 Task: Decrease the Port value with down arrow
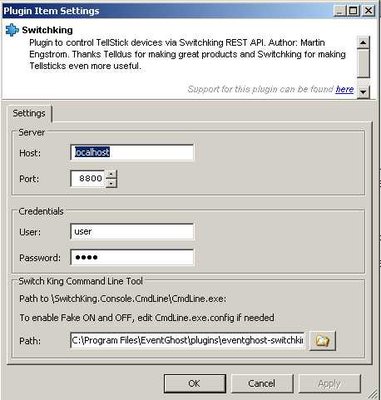[x=111, y=183]
